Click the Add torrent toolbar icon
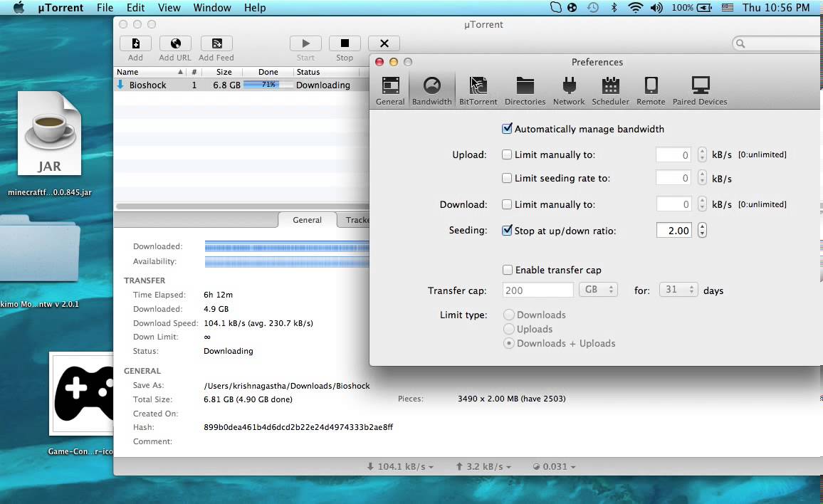823x504 pixels. pyautogui.click(x=135, y=43)
